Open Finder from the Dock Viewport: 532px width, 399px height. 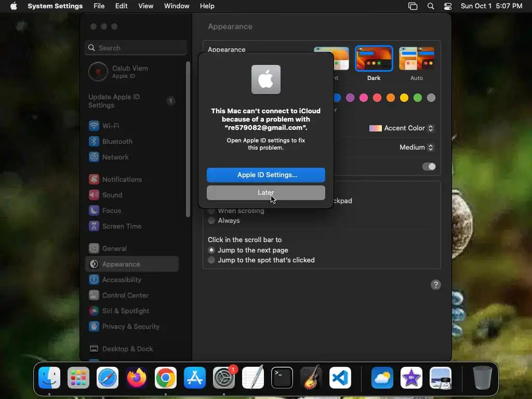pyautogui.click(x=49, y=378)
